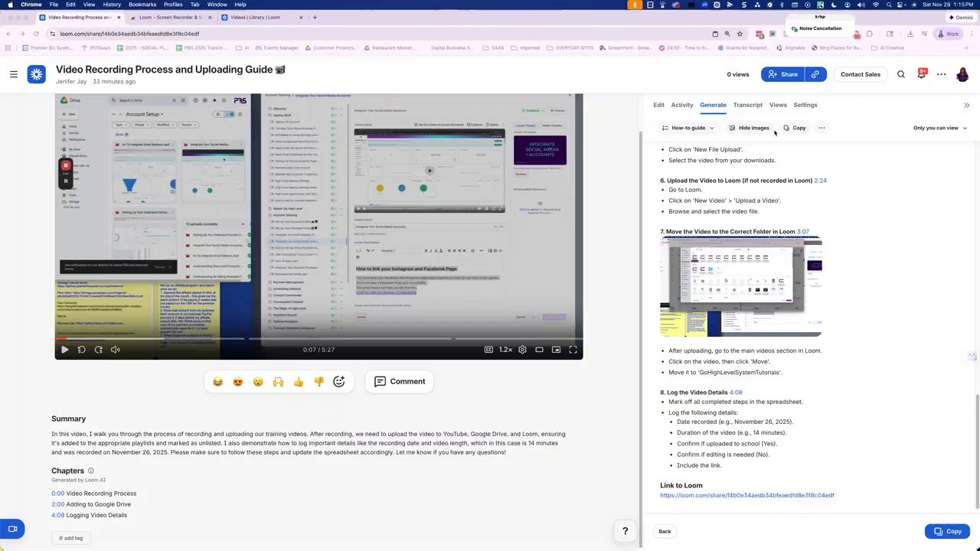Skip forward in the video
The image size is (980, 551).
click(98, 350)
